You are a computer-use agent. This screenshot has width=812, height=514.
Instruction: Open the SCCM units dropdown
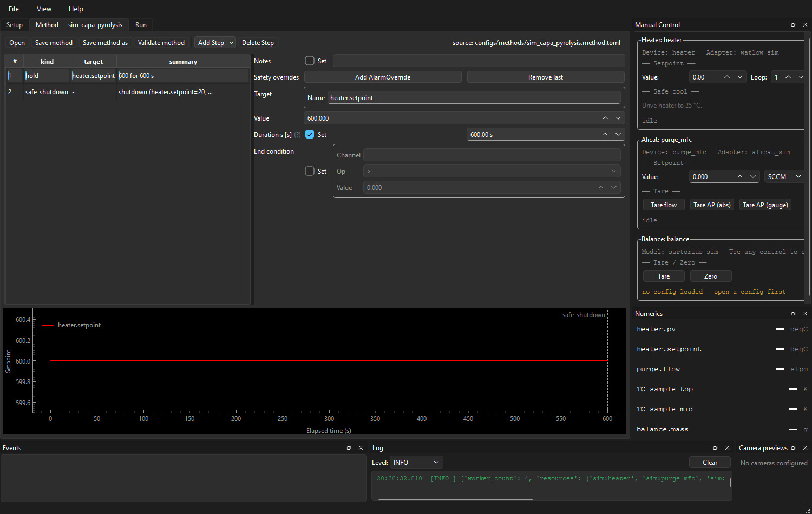[784, 176]
